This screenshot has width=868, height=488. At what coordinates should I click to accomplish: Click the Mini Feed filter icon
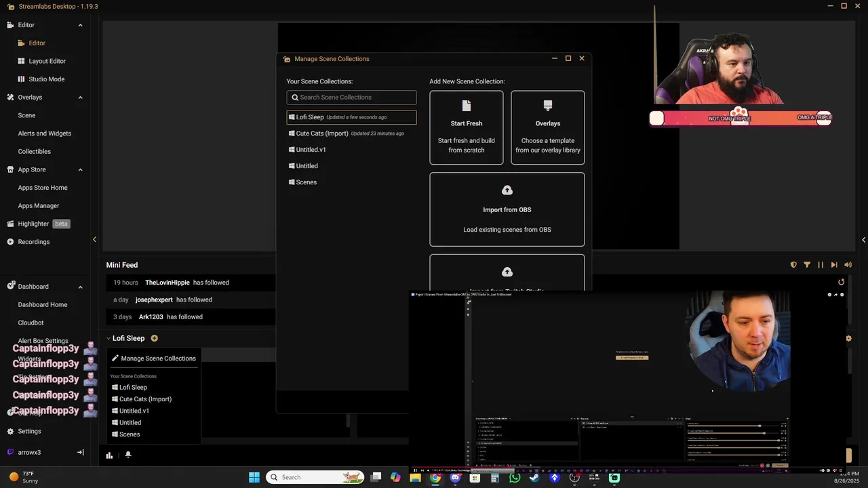pyautogui.click(x=807, y=265)
